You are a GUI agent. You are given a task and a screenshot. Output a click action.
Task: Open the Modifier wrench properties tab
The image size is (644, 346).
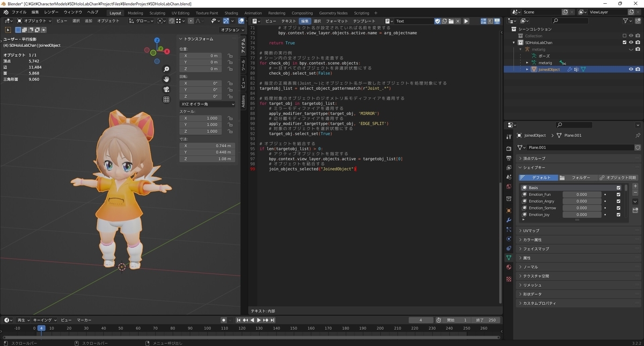pyautogui.click(x=509, y=220)
